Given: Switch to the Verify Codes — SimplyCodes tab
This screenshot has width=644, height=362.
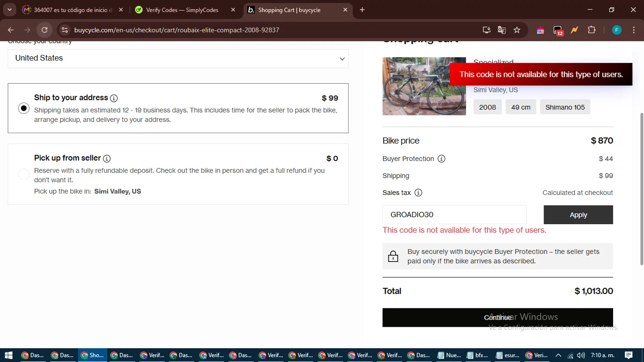Looking at the screenshot, I should [x=182, y=9].
